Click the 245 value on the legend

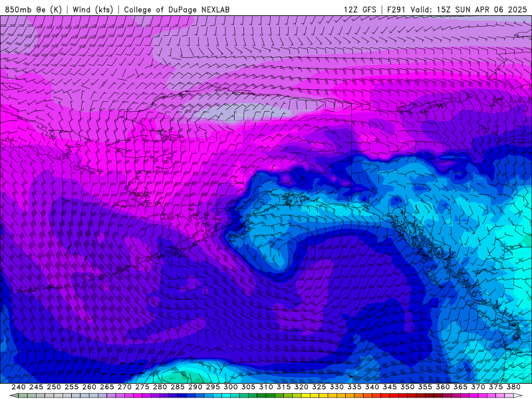tap(36, 387)
